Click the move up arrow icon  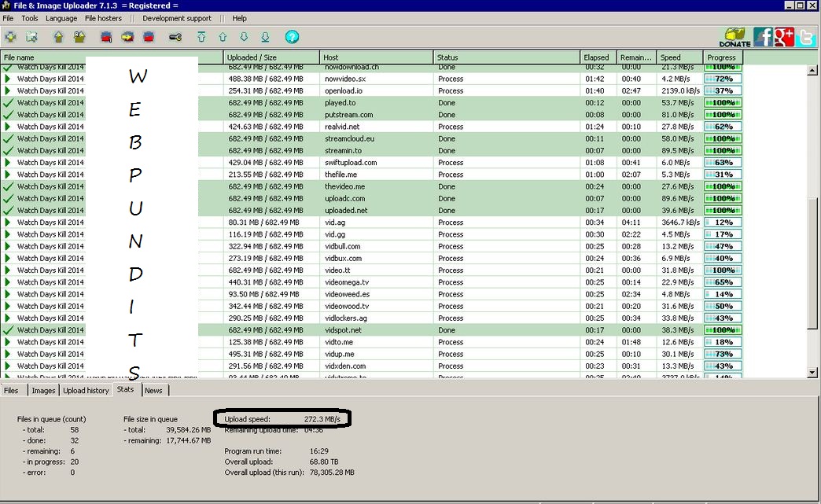coord(223,37)
